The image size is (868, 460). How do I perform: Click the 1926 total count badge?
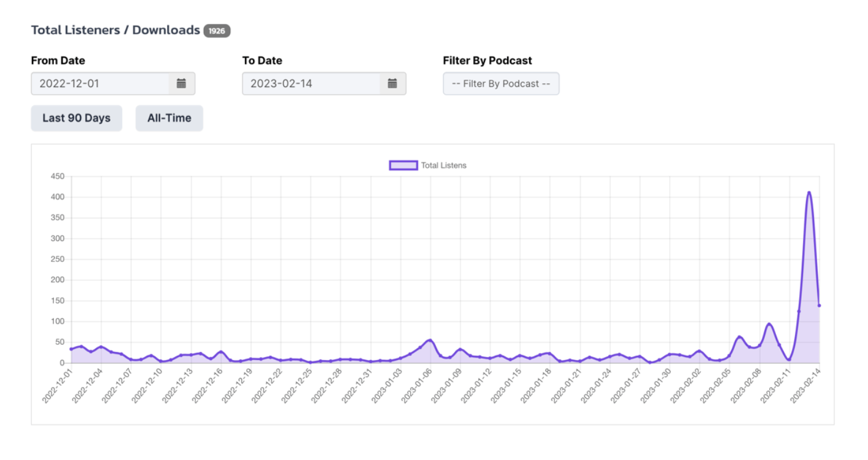218,29
